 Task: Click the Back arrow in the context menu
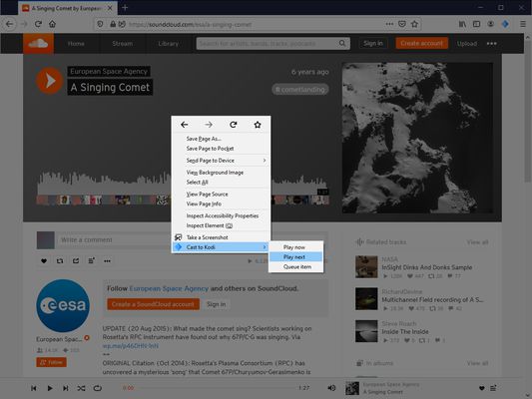click(185, 125)
